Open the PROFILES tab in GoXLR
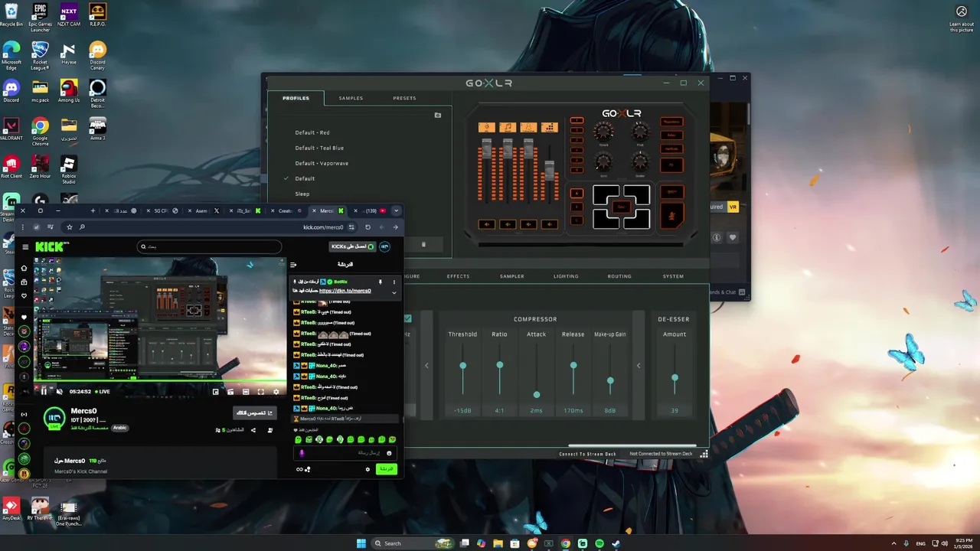 tap(296, 98)
